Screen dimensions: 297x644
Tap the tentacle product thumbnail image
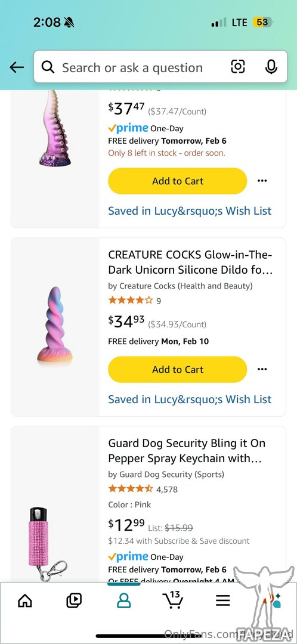pos(55,128)
